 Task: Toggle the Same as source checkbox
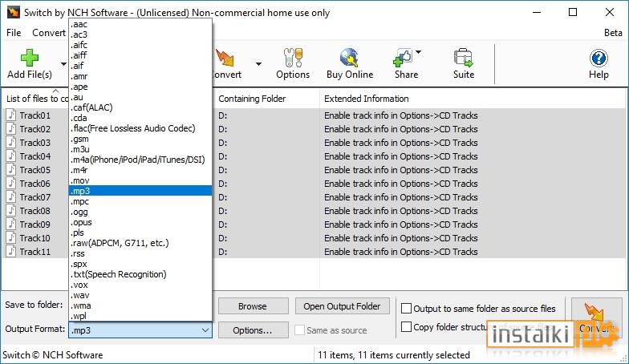click(x=299, y=330)
